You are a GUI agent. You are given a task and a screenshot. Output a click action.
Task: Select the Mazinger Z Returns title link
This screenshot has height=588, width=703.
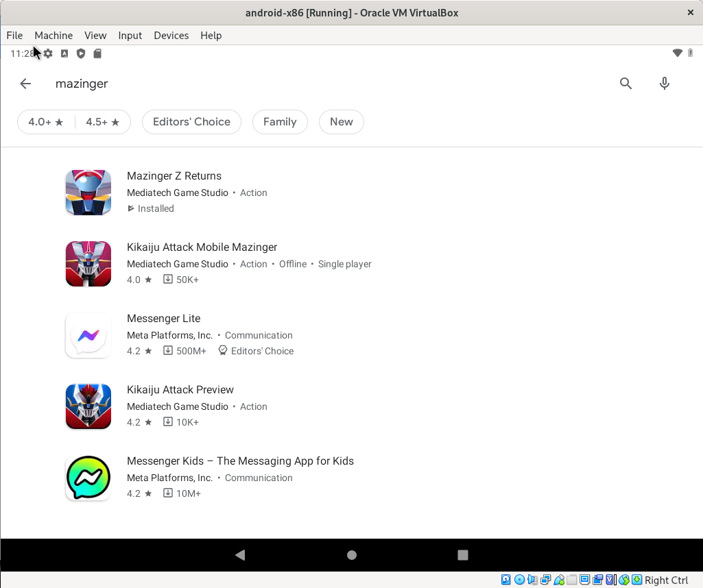tap(174, 176)
